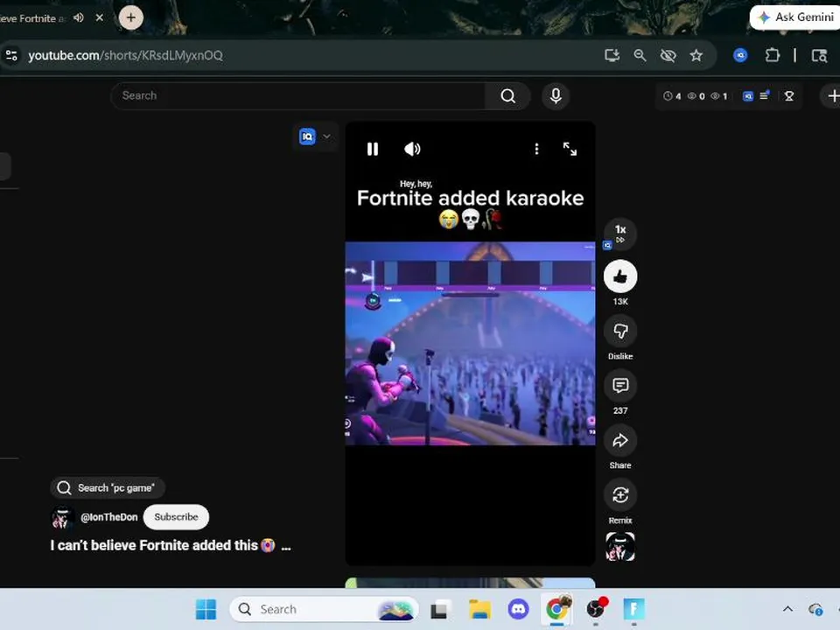
Task: Click the trophy icon in header
Action: (789, 96)
